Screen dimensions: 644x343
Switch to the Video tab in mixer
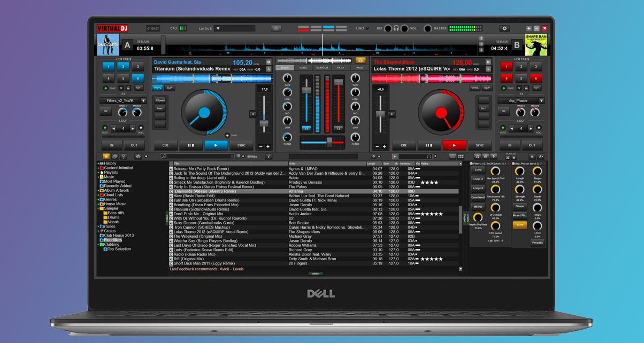[303, 68]
